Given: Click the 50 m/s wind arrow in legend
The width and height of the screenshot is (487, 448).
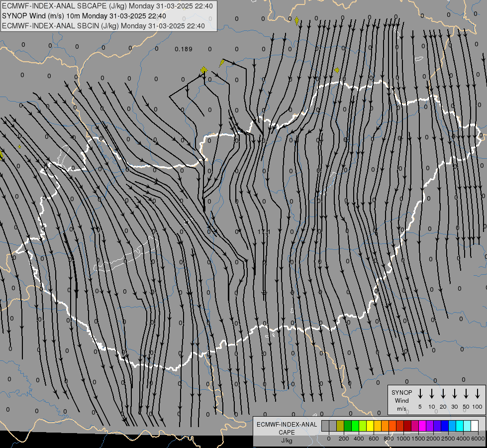Looking at the screenshot, I should pos(466,394).
